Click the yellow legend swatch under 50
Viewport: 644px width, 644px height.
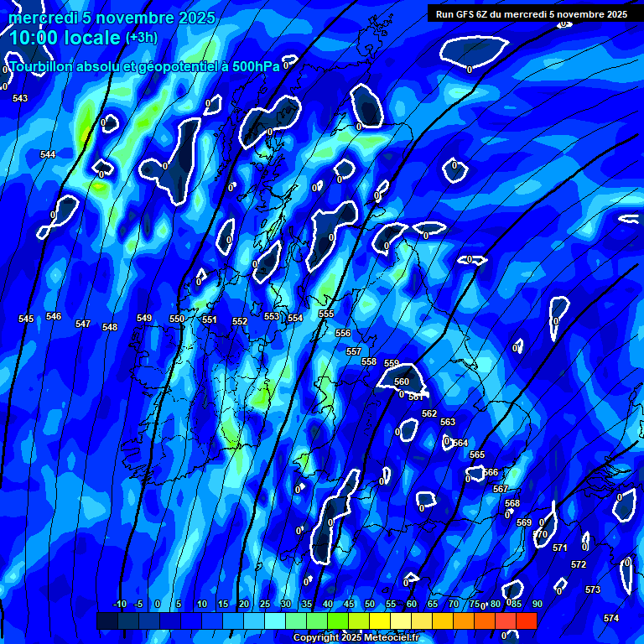pos(359,621)
